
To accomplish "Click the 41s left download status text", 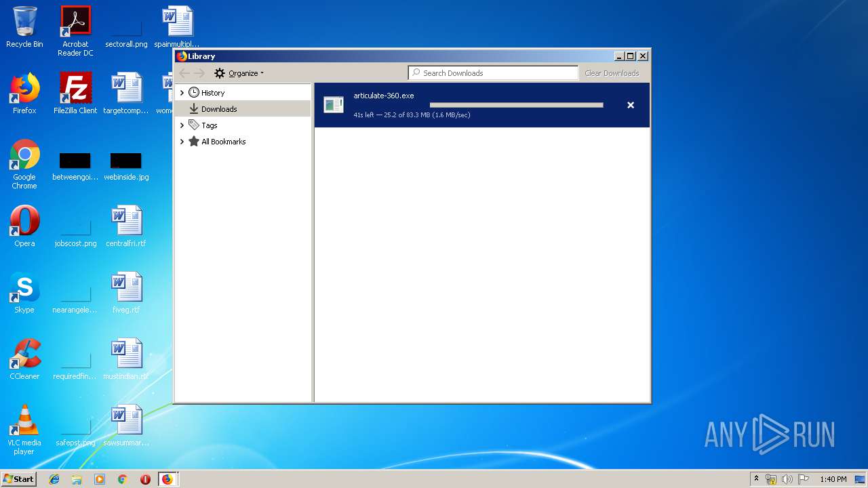I will pyautogui.click(x=412, y=115).
